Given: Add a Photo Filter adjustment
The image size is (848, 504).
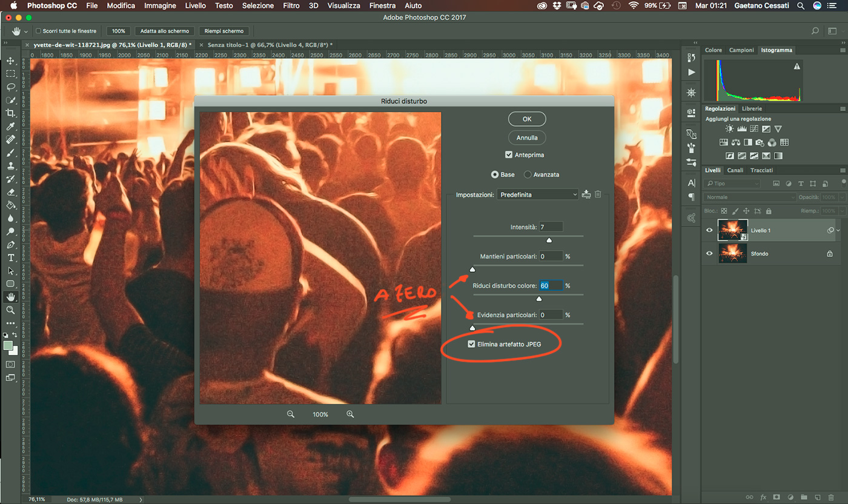Looking at the screenshot, I should [x=760, y=143].
